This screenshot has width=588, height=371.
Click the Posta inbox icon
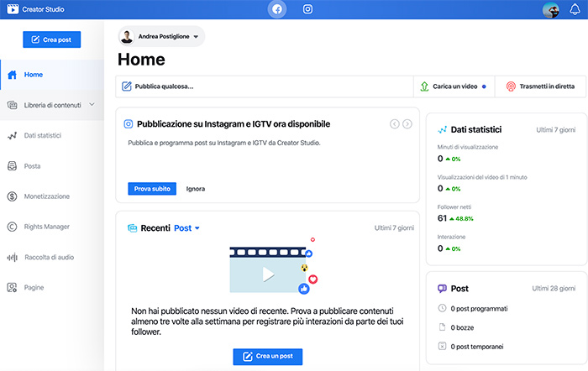coord(12,166)
